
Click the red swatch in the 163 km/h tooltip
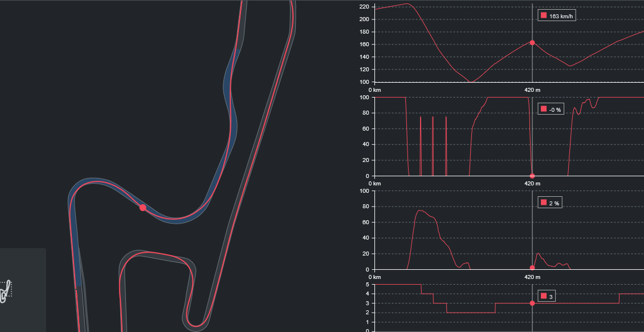click(x=544, y=15)
